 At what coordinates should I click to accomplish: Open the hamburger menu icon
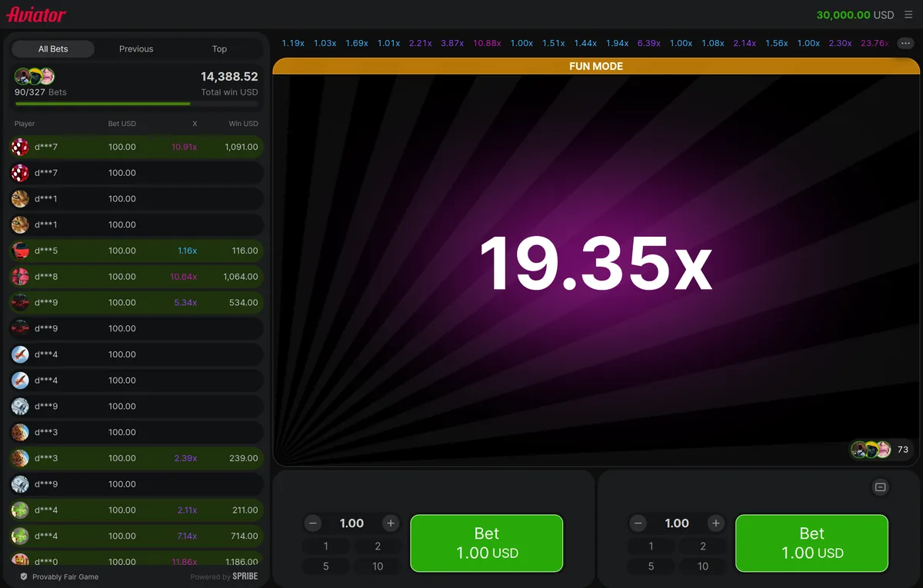coord(908,15)
